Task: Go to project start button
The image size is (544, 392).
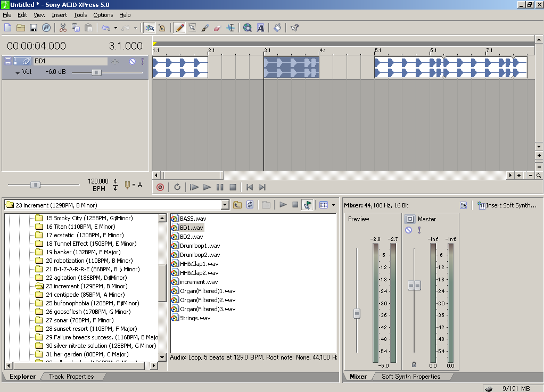Action: point(250,187)
